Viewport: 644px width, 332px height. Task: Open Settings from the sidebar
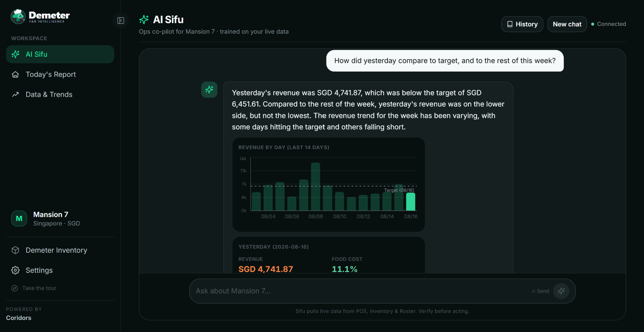point(60,270)
